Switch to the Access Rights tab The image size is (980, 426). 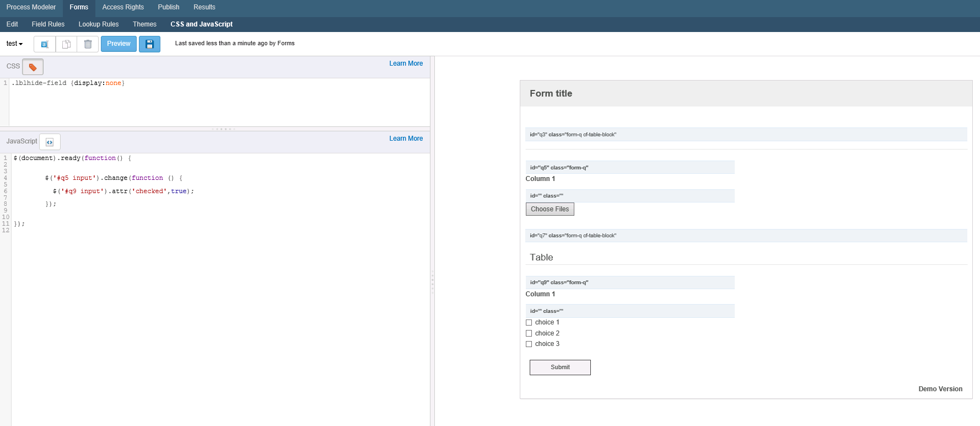(x=123, y=7)
